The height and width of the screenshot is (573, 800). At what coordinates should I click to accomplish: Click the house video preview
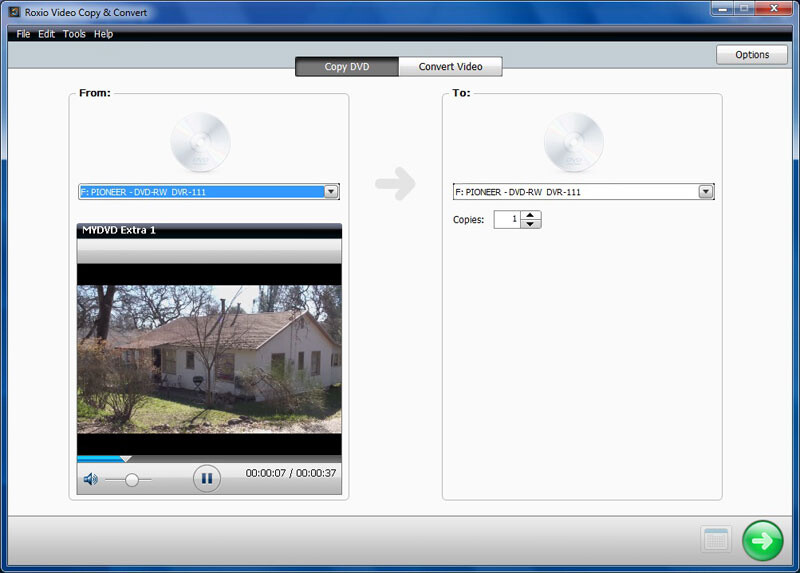[x=209, y=359]
